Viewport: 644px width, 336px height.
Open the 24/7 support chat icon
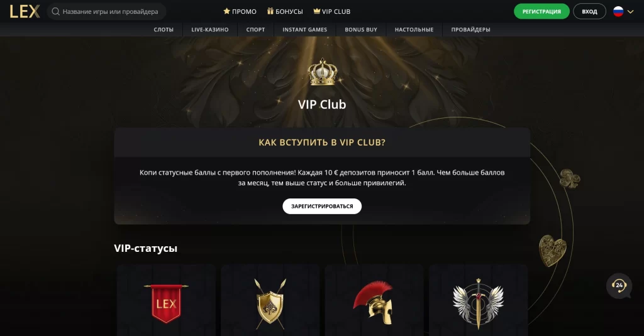(619, 286)
